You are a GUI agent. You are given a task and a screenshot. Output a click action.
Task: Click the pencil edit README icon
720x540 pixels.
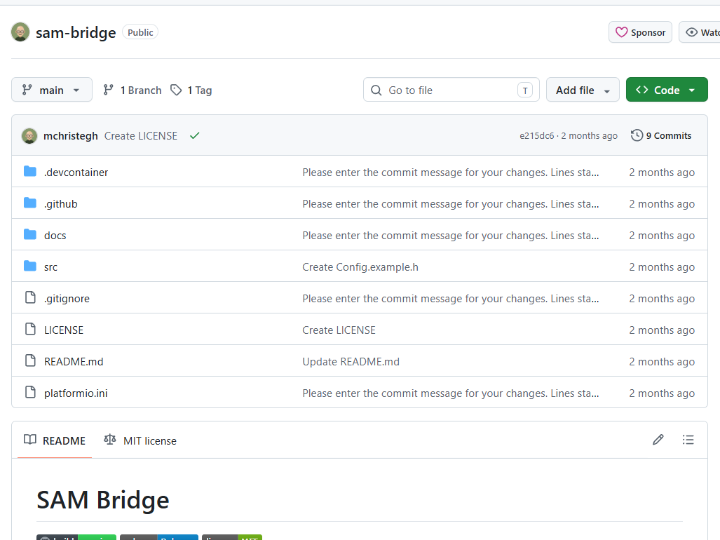point(658,440)
